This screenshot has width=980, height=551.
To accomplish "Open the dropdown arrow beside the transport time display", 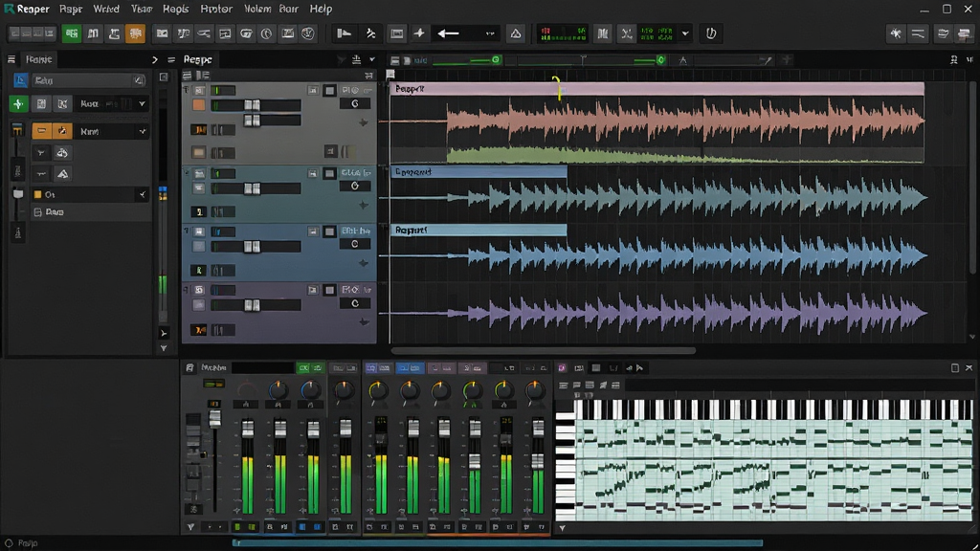I will (685, 33).
